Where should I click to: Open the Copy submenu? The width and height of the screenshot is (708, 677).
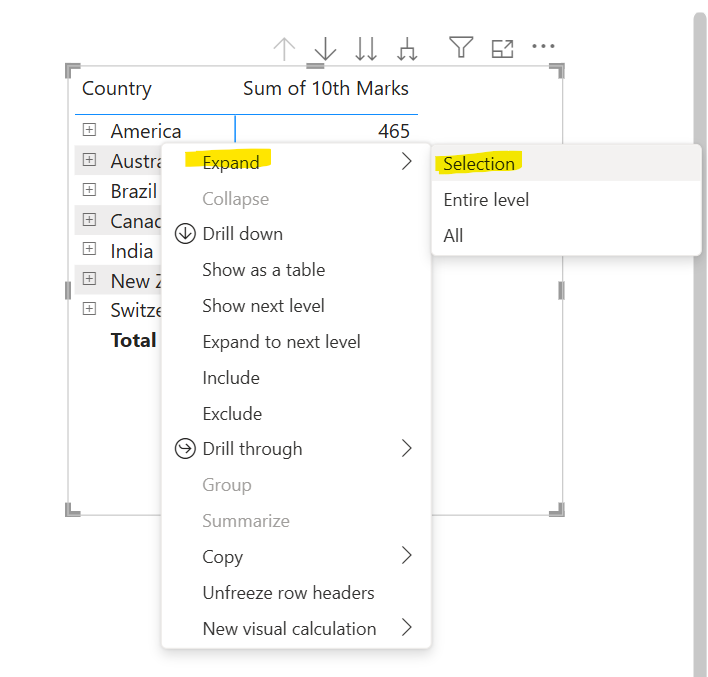(223, 557)
